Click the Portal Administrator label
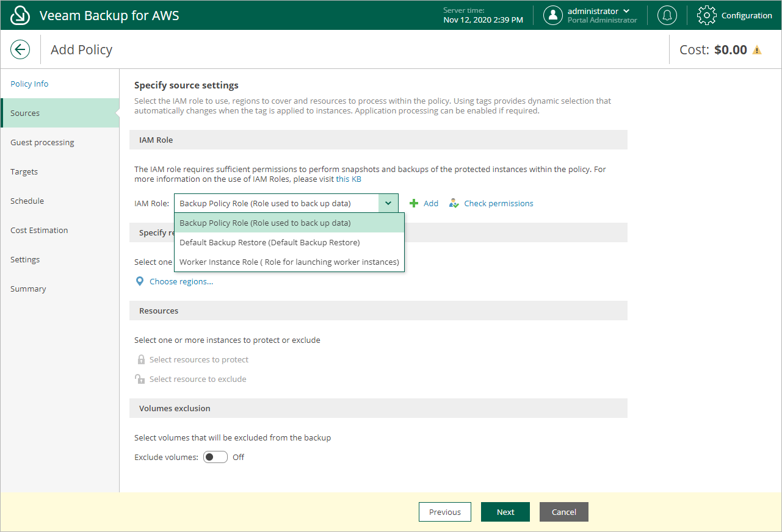782x532 pixels. click(602, 20)
